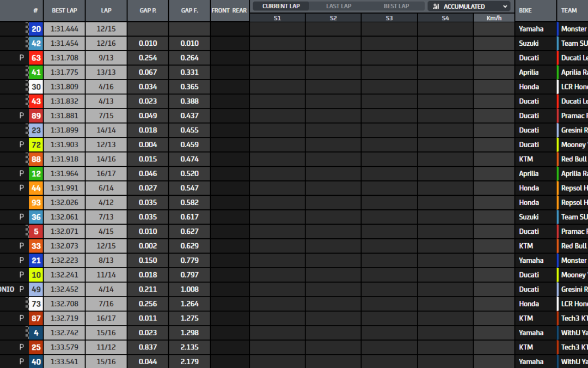Click lap count 13/13
This screenshot has width=588, height=368.
click(x=106, y=73)
